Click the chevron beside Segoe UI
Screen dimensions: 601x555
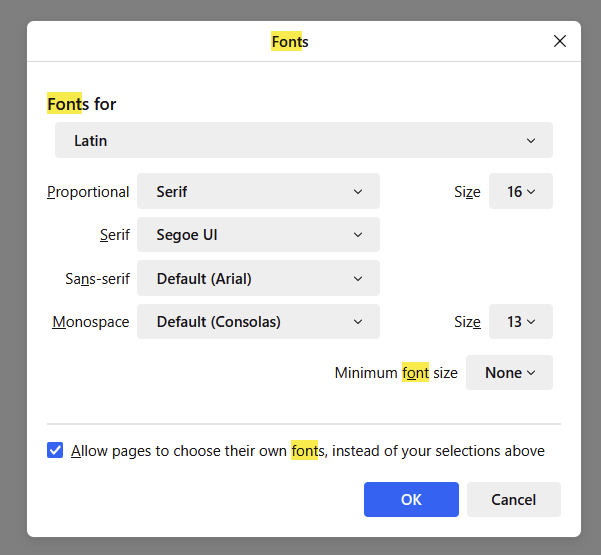point(358,235)
